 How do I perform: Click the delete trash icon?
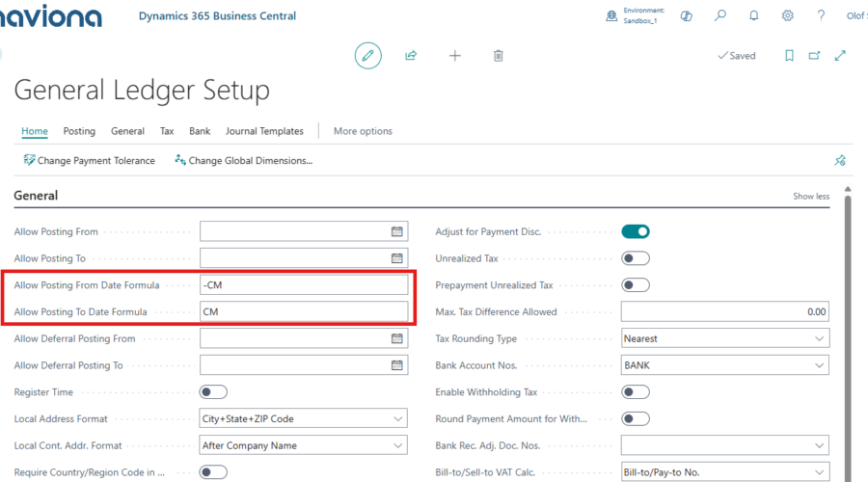click(x=499, y=55)
